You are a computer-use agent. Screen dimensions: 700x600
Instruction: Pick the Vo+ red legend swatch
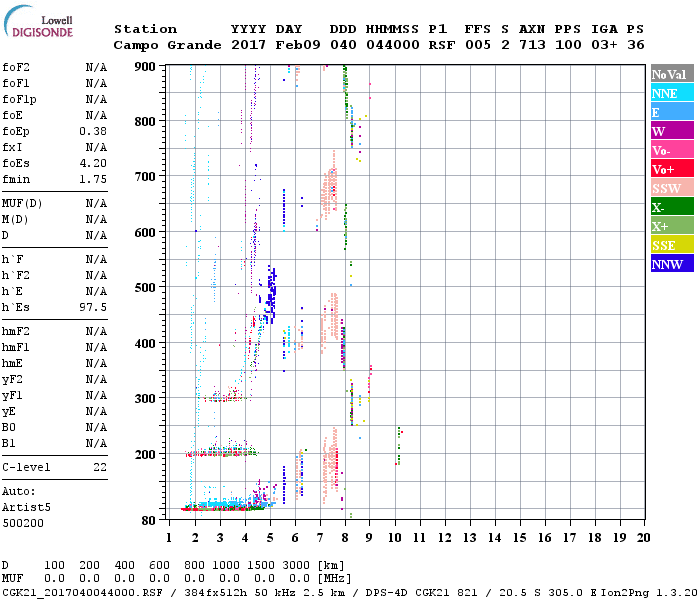click(x=671, y=169)
